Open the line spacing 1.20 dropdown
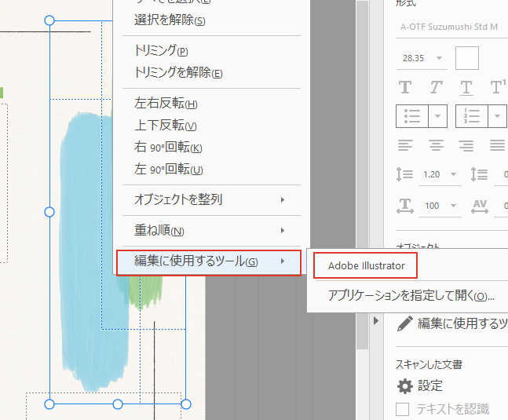Viewport: 508px width, 420px height. click(454, 174)
